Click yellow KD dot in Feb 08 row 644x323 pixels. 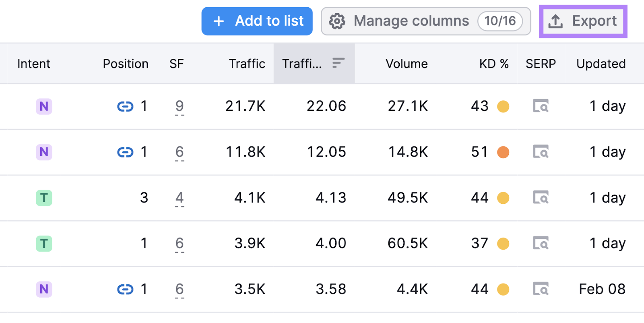pyautogui.click(x=503, y=289)
